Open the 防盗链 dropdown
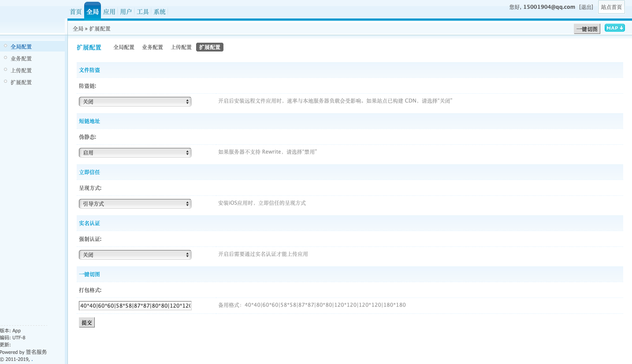632x364 pixels. pyautogui.click(x=135, y=102)
